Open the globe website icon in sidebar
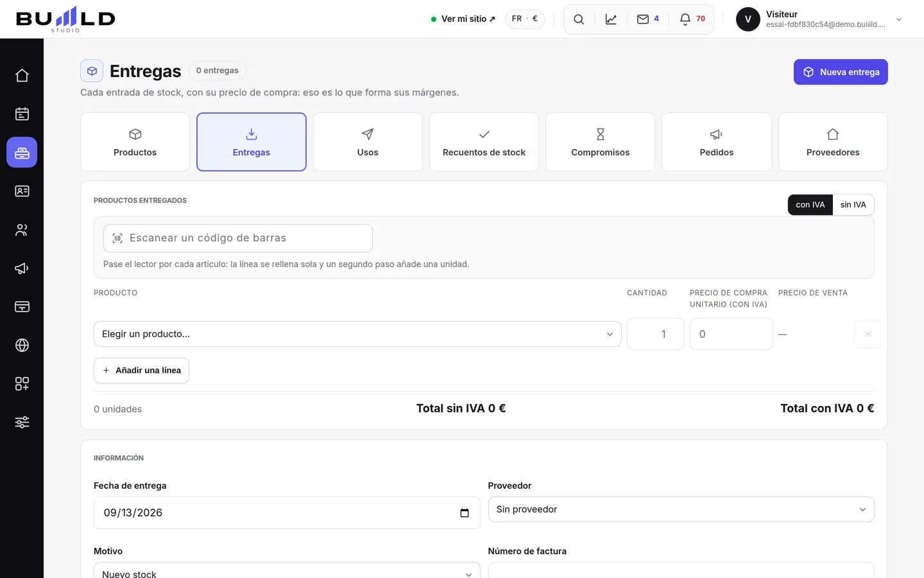Viewport: 924px width, 578px height. tap(22, 345)
